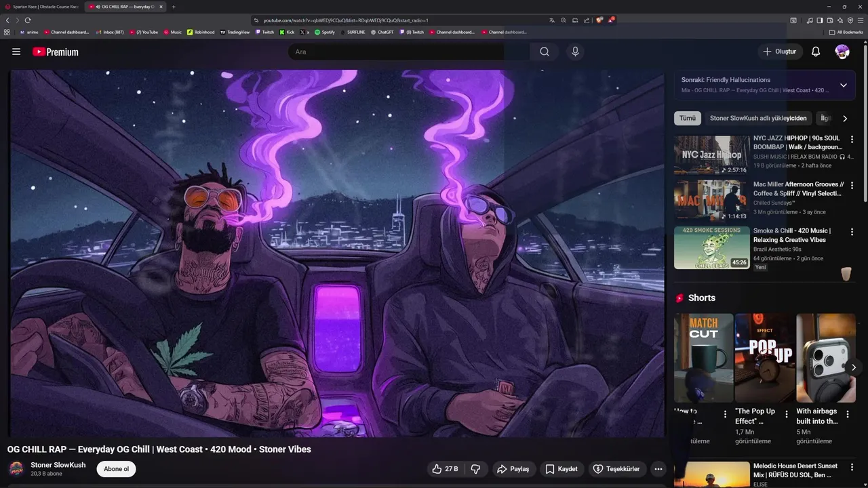868x488 pixels.
Task: Show more filter chips with arrow
Action: 845,118
